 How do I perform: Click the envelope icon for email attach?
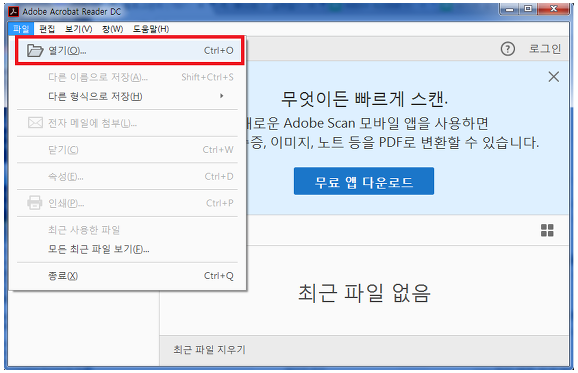pos(35,122)
